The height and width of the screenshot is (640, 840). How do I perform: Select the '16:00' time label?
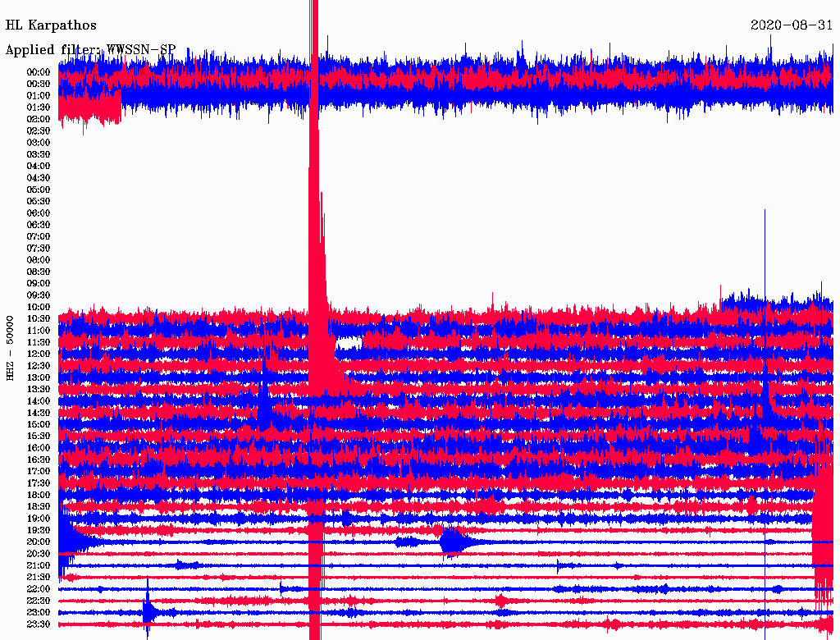39,448
